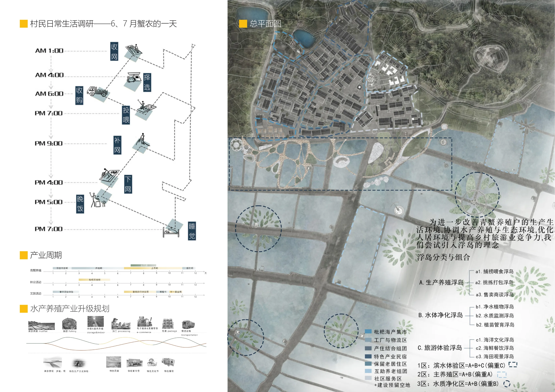Screen dimensions: 555x392
Task: Click the bed icon next to 睡觉
Action: 171,232
